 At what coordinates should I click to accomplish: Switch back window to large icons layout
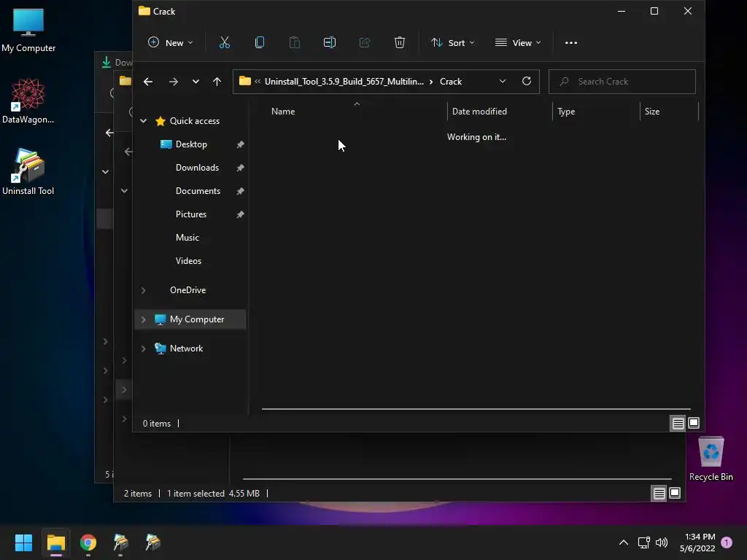pos(675,494)
